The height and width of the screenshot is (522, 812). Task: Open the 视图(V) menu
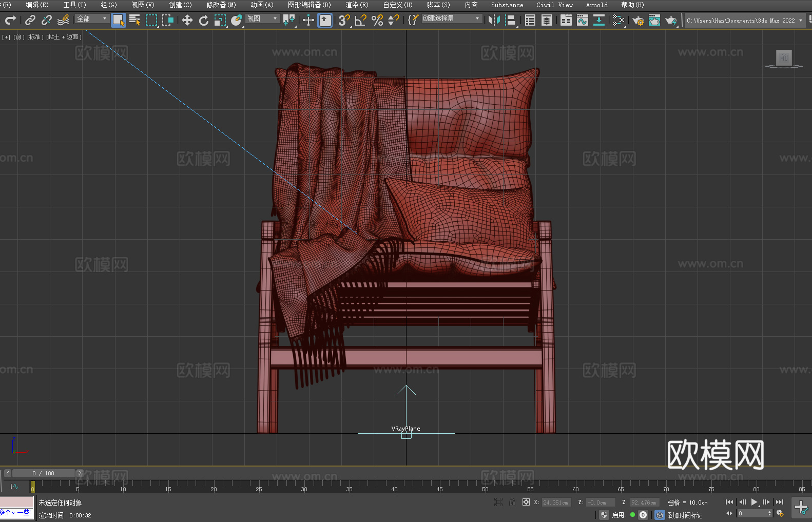(143, 5)
